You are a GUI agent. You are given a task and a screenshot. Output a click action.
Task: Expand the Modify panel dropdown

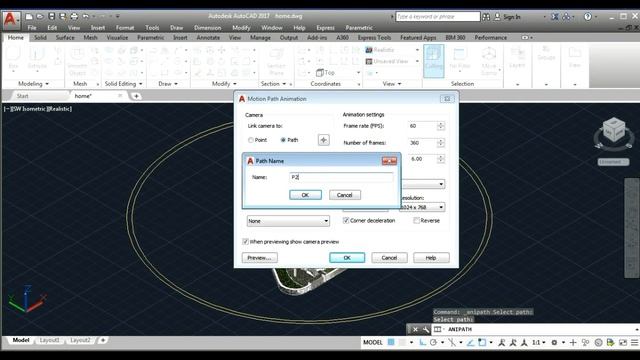click(224, 84)
